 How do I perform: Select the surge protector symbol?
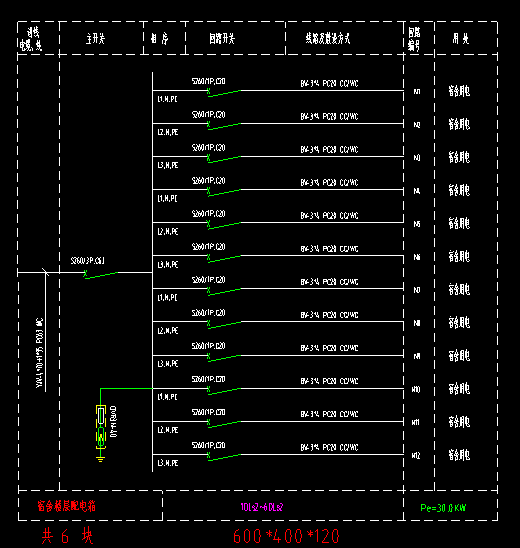(x=101, y=427)
